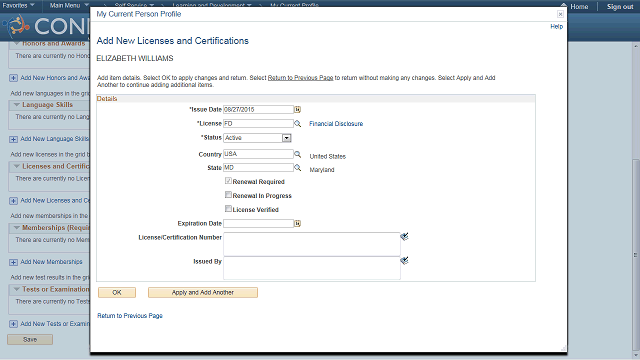
Task: Collapse the Memberships section
Action: pos(17,228)
